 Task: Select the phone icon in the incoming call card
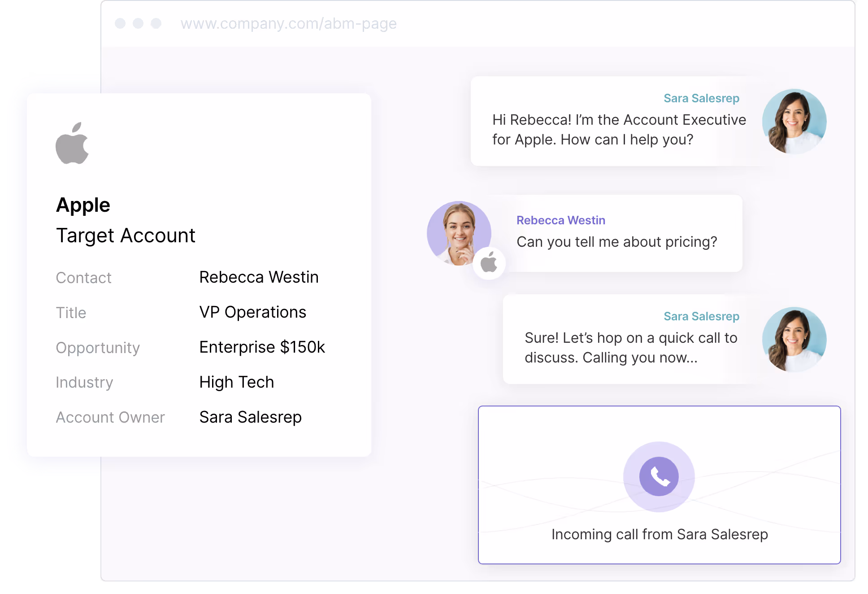[658, 476]
